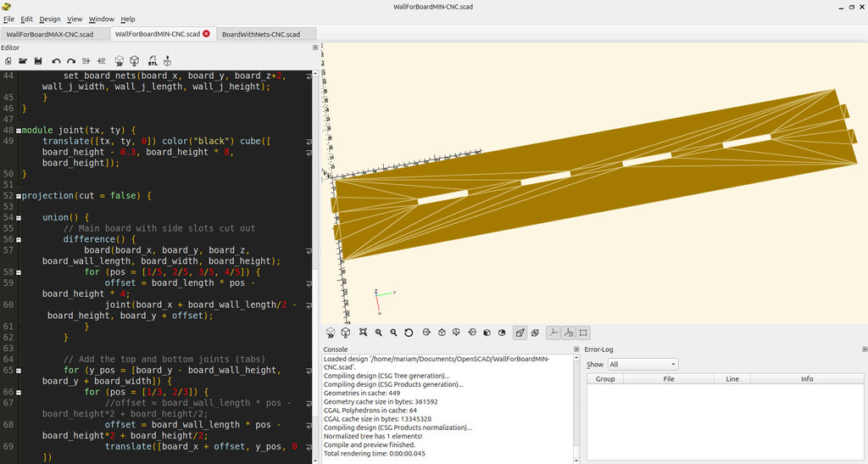Screen dimensions: 868x464
Task: Toggle Show Edges in the viewport toolbar
Action: click(583, 333)
